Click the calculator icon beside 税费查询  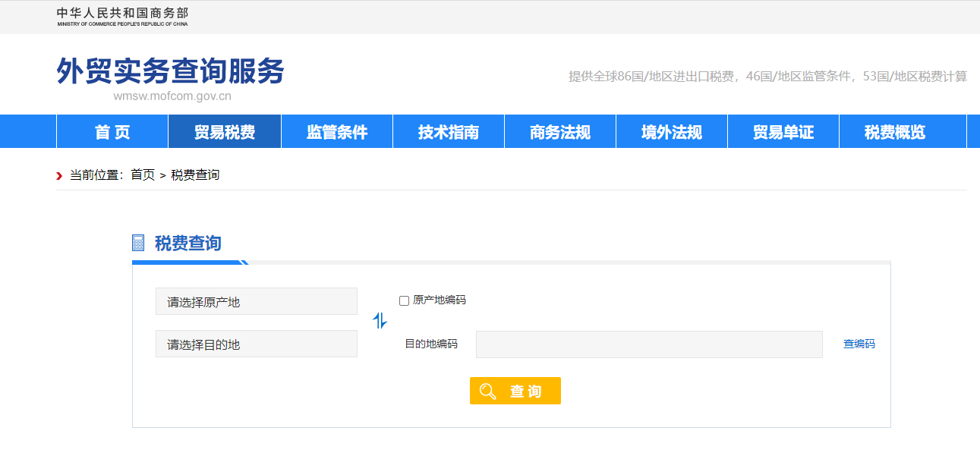138,243
